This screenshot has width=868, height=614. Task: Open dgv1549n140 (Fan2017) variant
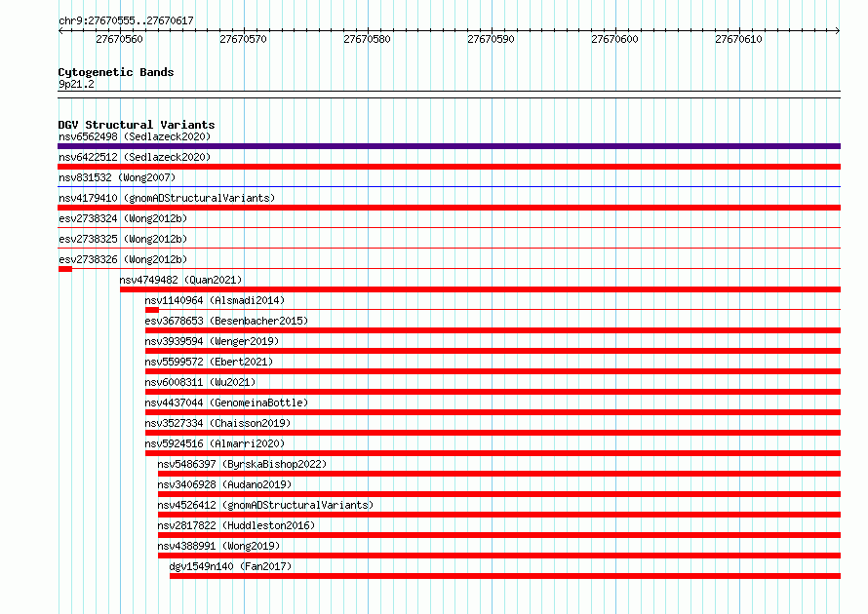230,566
